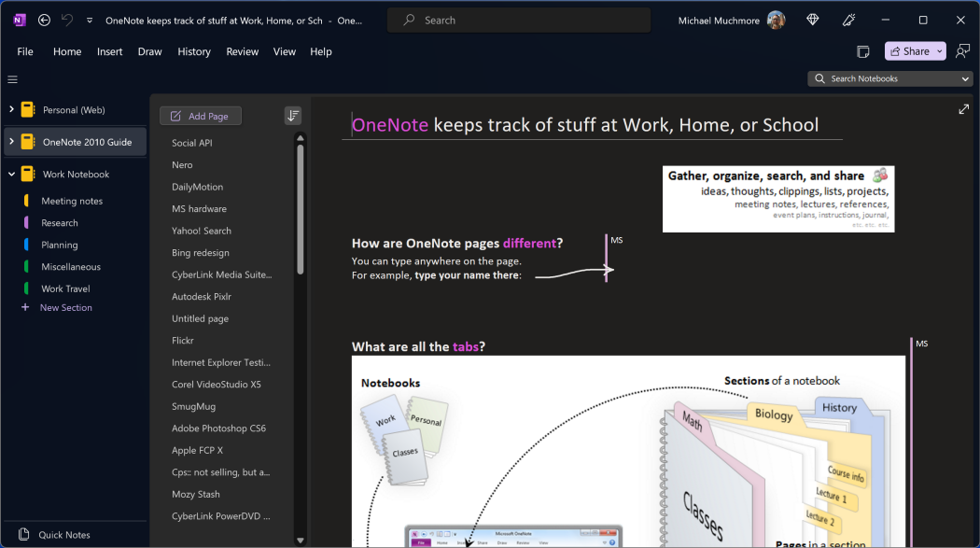Click the What's New megaphone icon
The image size is (980, 548).
coord(848,19)
